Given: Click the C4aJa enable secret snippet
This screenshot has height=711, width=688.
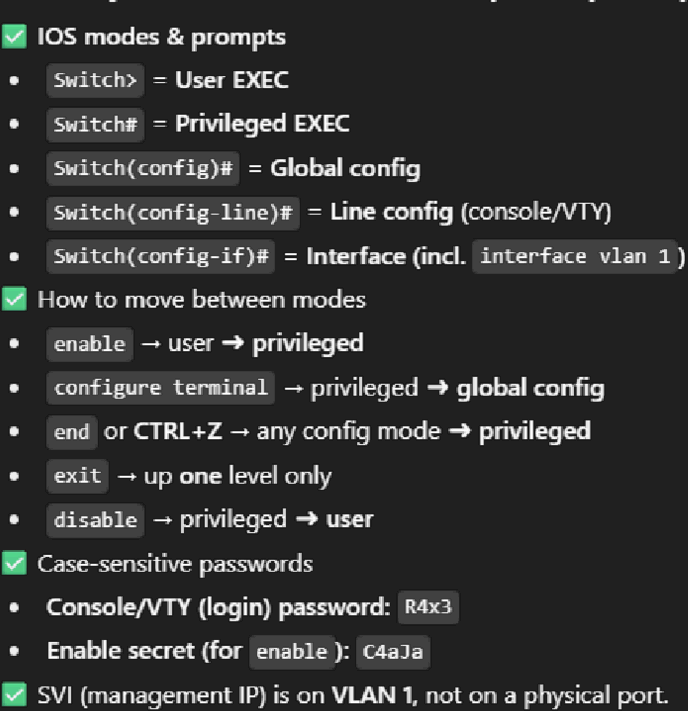Looking at the screenshot, I should (x=393, y=652).
